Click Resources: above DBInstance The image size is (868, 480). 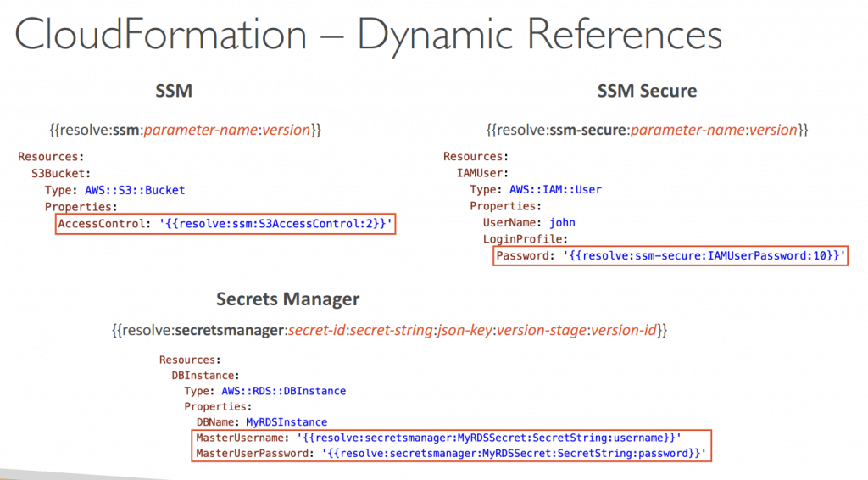point(190,360)
